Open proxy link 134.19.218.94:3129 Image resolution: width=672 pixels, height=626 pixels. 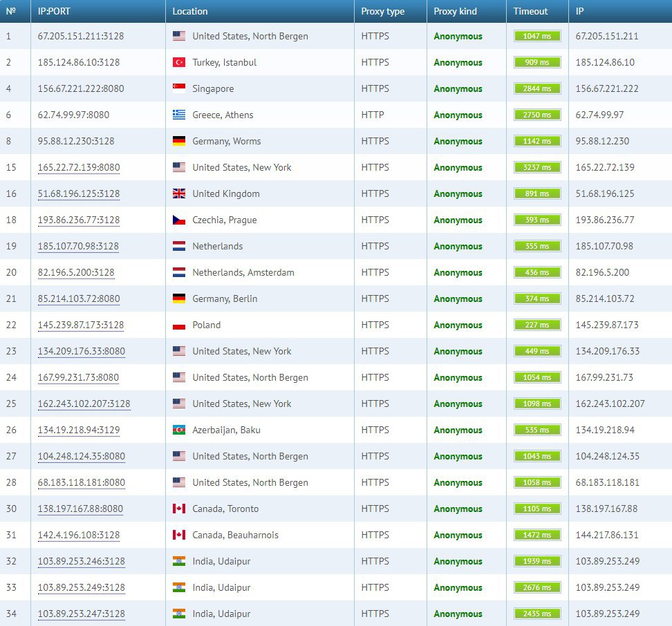pos(79,430)
